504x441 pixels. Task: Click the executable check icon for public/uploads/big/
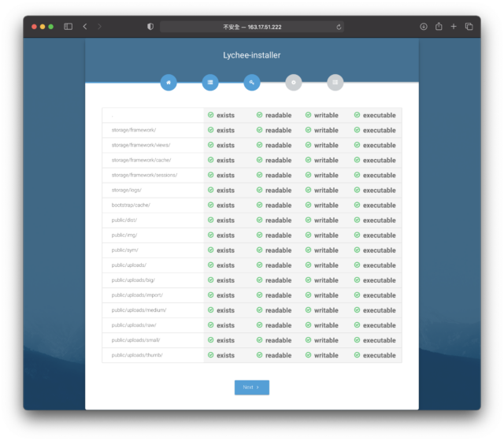[357, 280]
